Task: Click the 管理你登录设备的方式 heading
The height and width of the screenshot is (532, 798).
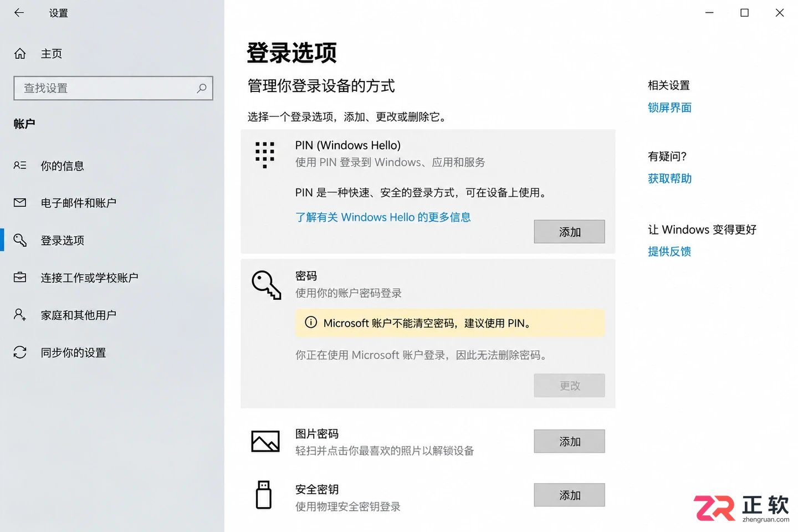Action: (x=321, y=86)
